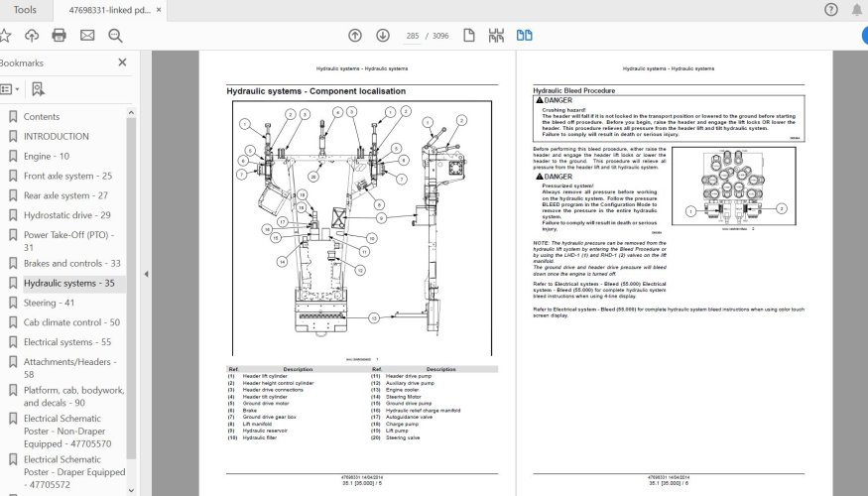Image resolution: width=868 pixels, height=496 pixels.
Task: Select the fit page view icon
Action: tap(469, 36)
